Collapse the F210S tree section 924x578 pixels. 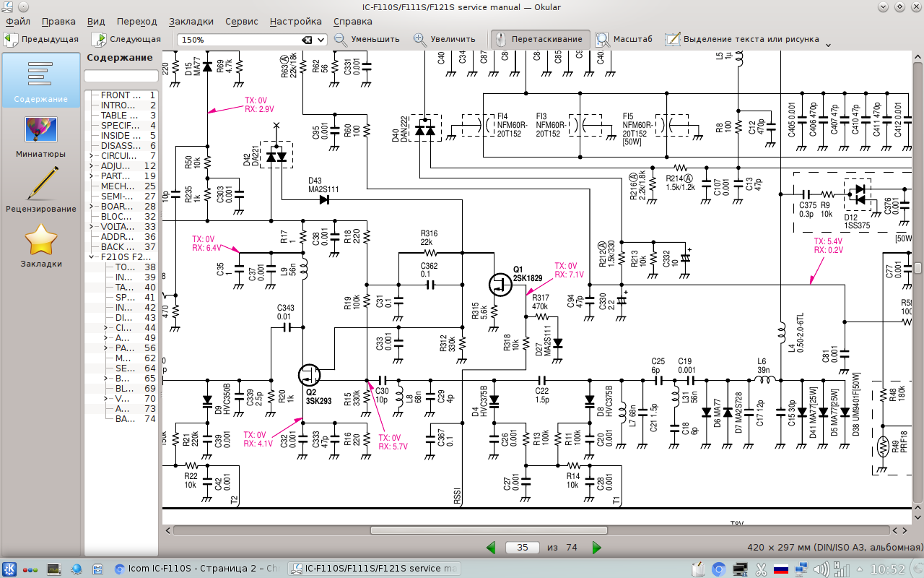coord(92,256)
